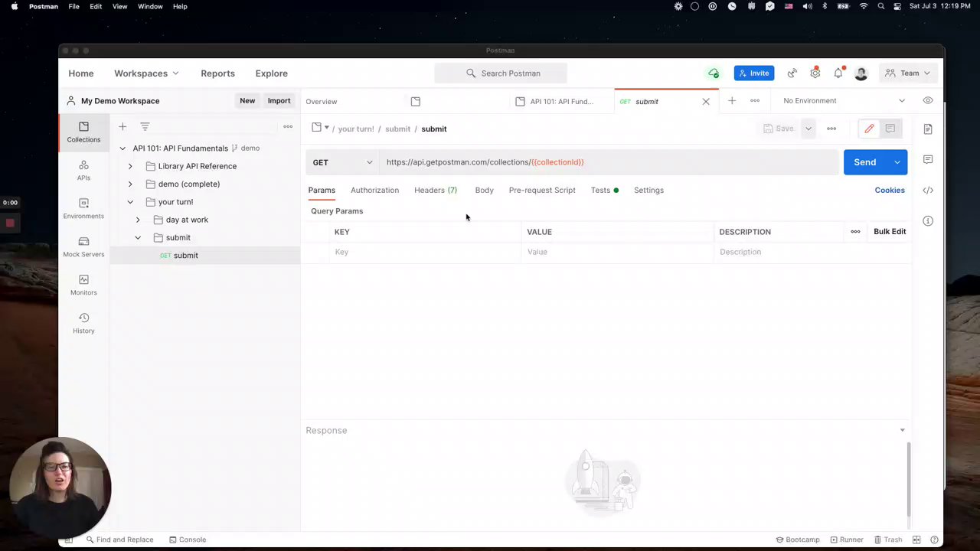The width and height of the screenshot is (980, 551).
Task: Open the comments icon in right sidebar
Action: tap(928, 159)
